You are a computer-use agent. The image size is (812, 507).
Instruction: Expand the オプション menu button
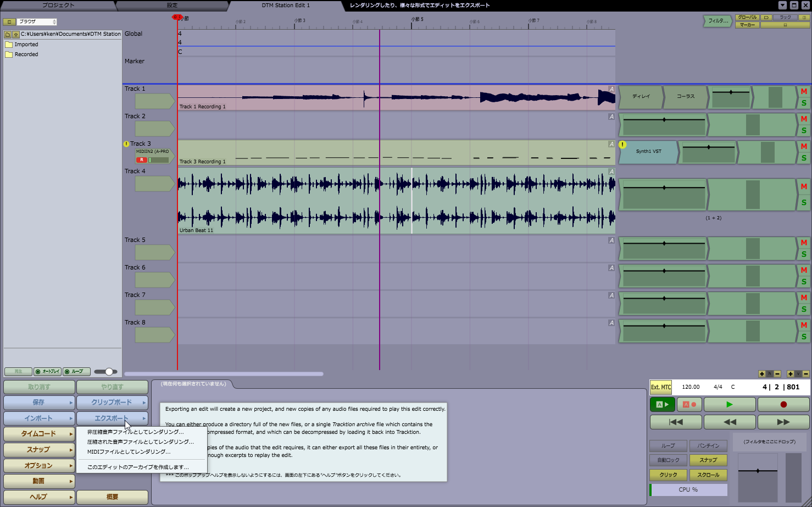point(39,465)
